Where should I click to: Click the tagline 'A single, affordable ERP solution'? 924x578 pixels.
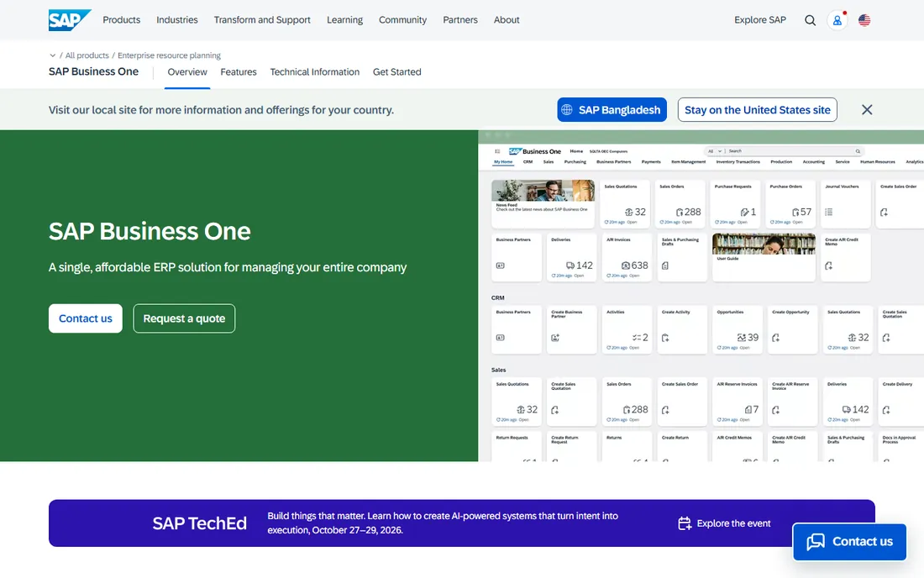click(228, 267)
